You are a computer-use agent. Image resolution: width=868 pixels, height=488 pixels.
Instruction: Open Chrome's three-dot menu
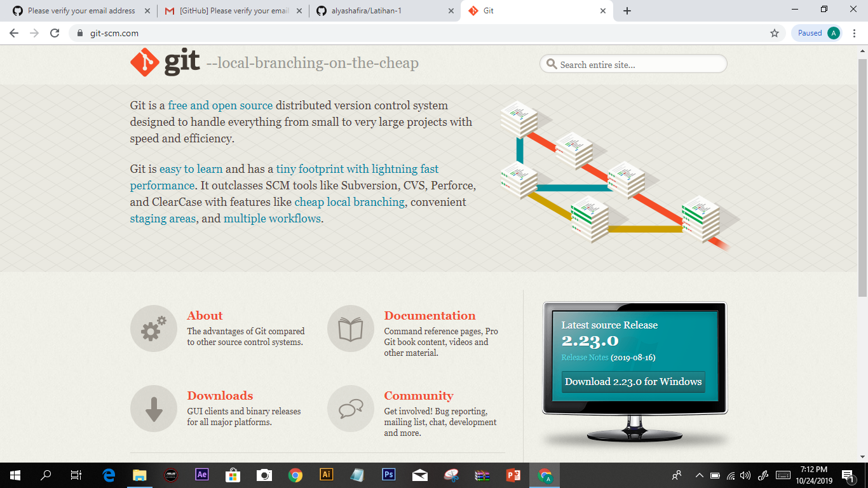855,32
